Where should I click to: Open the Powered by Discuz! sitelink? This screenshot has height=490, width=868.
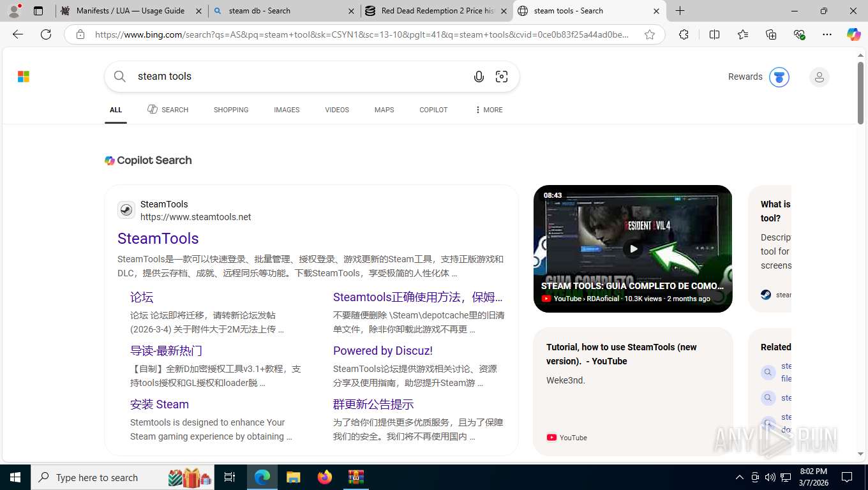coord(383,351)
